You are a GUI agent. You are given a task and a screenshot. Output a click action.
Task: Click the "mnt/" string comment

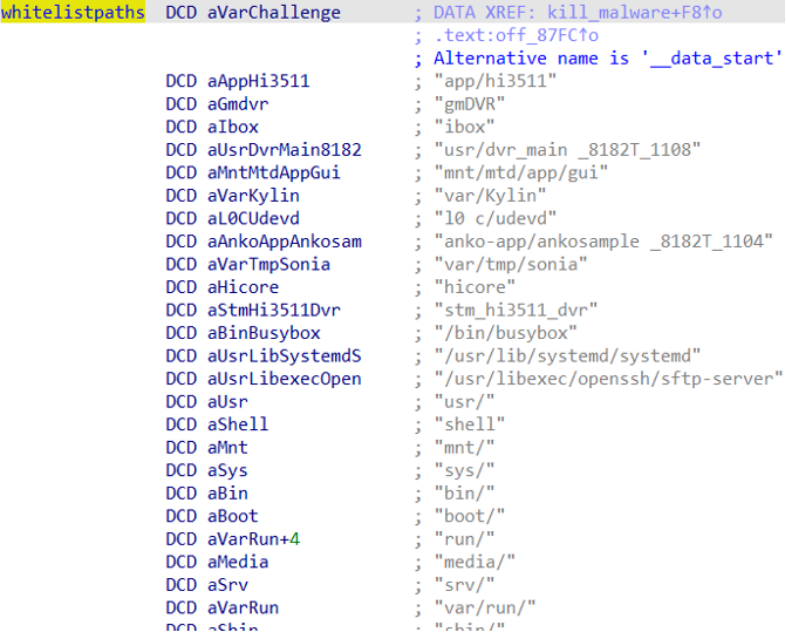coord(464,448)
